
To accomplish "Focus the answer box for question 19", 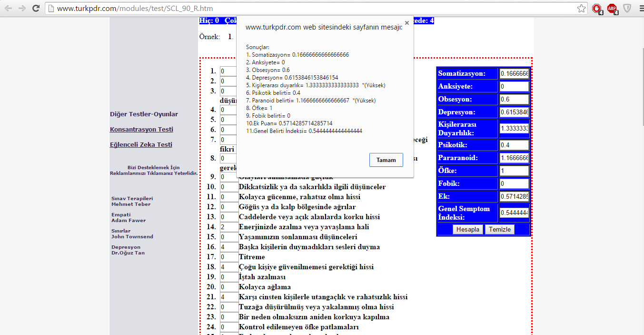I will tap(229, 277).
